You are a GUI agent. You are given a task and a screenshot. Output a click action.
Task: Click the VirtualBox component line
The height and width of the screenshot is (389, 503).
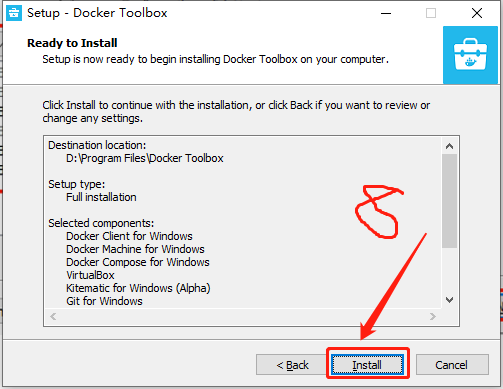pyautogui.click(x=90, y=275)
